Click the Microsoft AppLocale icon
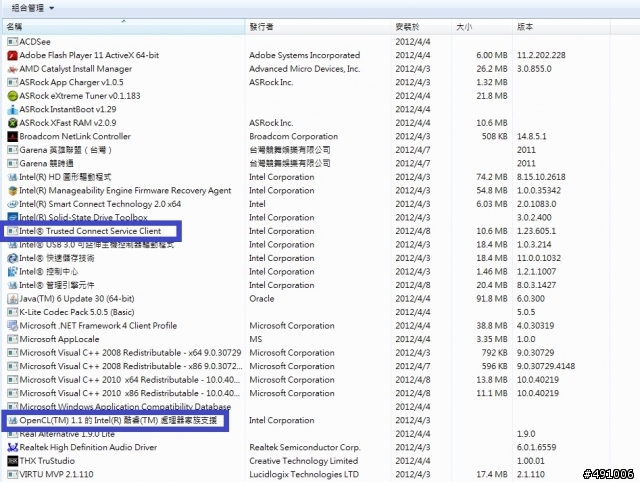Viewport: 640px width, 482px height. (x=13, y=339)
